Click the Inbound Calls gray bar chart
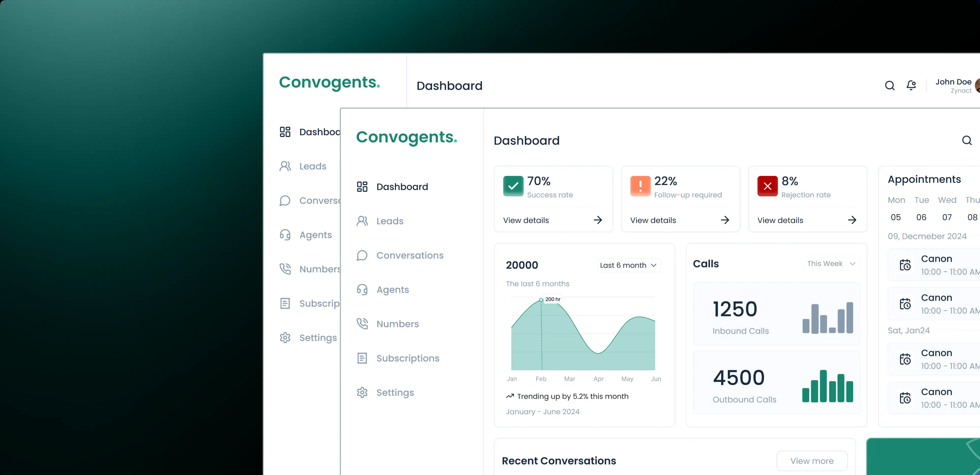 click(827, 318)
